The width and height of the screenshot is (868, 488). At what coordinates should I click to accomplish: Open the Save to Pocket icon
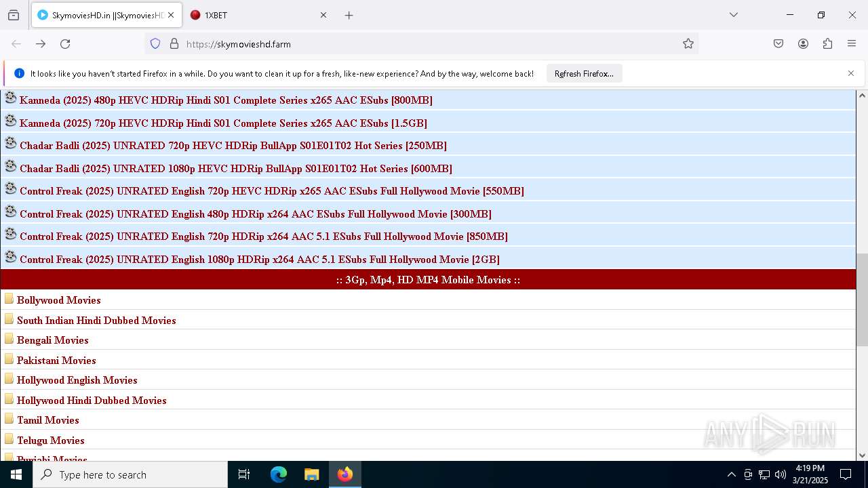pyautogui.click(x=778, y=43)
